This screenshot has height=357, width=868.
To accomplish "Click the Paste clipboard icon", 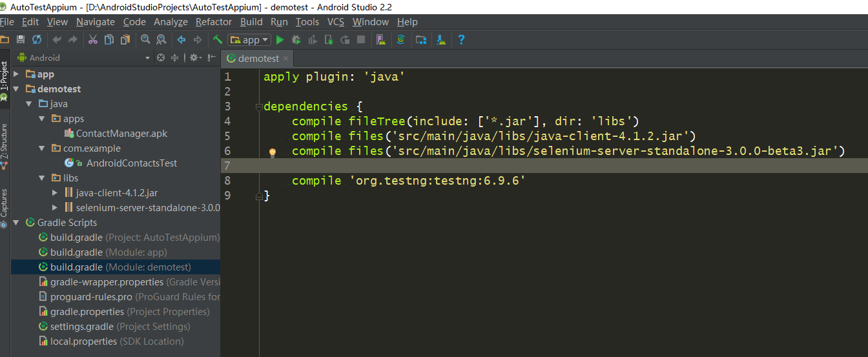I will click(x=125, y=39).
